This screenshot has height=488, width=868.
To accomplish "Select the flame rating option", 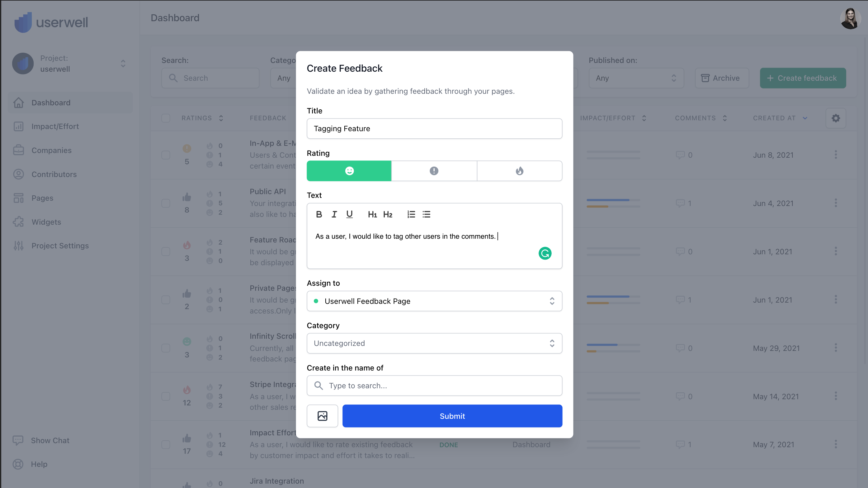I will tap(519, 171).
